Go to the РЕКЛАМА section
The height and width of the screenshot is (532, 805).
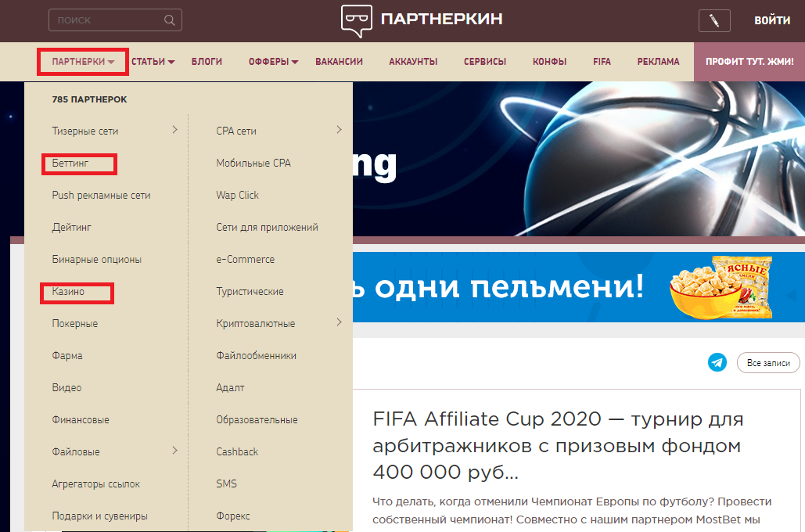(658, 62)
